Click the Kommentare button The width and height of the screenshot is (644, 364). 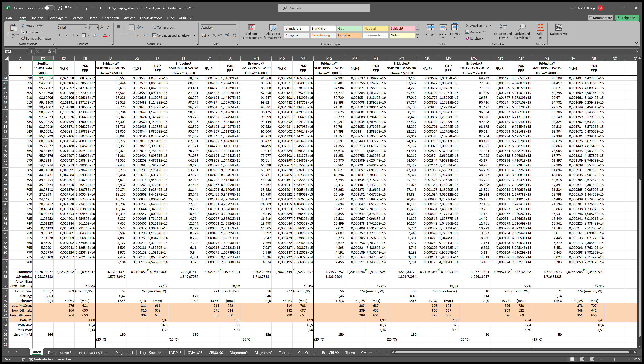pyautogui.click(x=600, y=18)
